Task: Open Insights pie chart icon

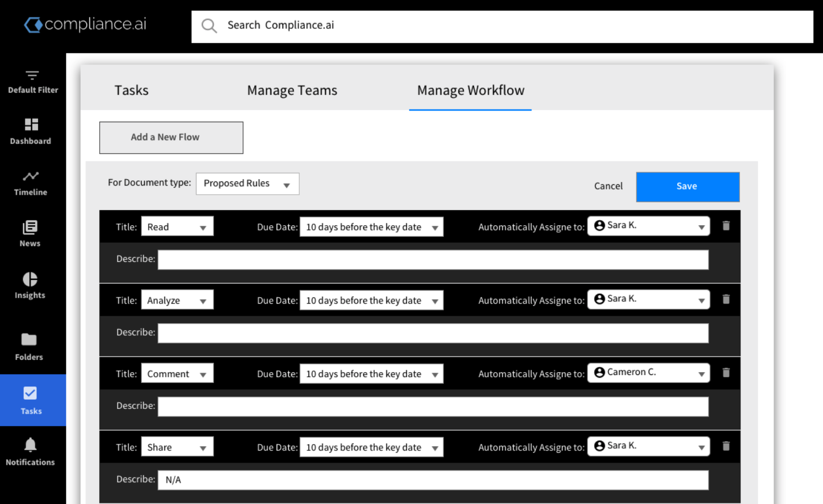Action: pos(30,279)
